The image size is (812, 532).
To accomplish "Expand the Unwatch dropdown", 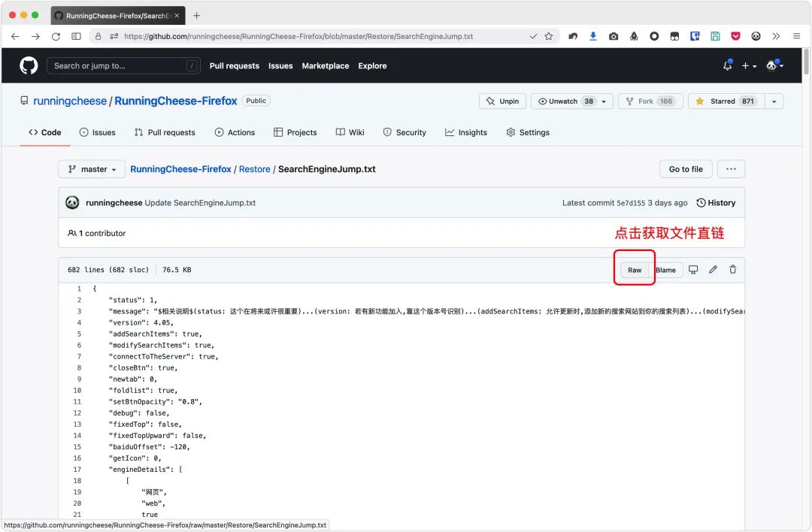I will pyautogui.click(x=604, y=101).
